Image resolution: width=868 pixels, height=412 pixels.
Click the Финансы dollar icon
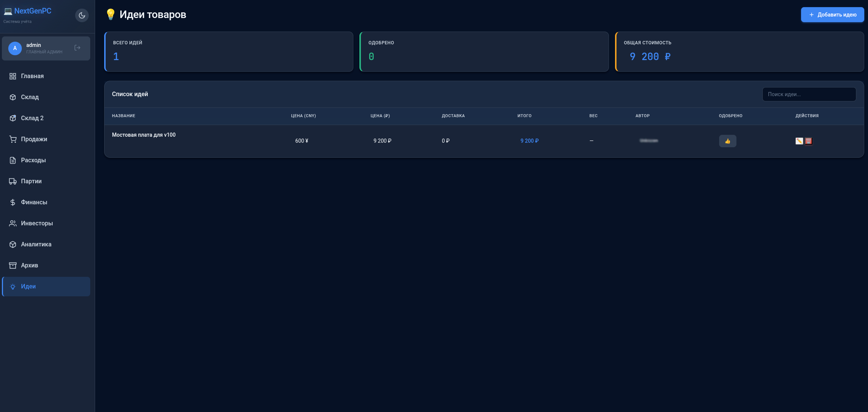pos(13,202)
